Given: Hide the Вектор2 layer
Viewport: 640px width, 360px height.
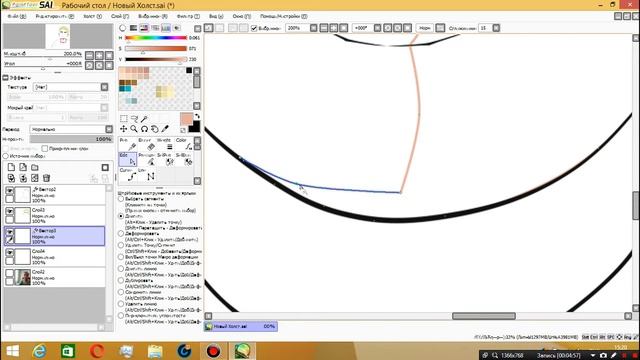Looking at the screenshot, I should [x=9, y=191].
